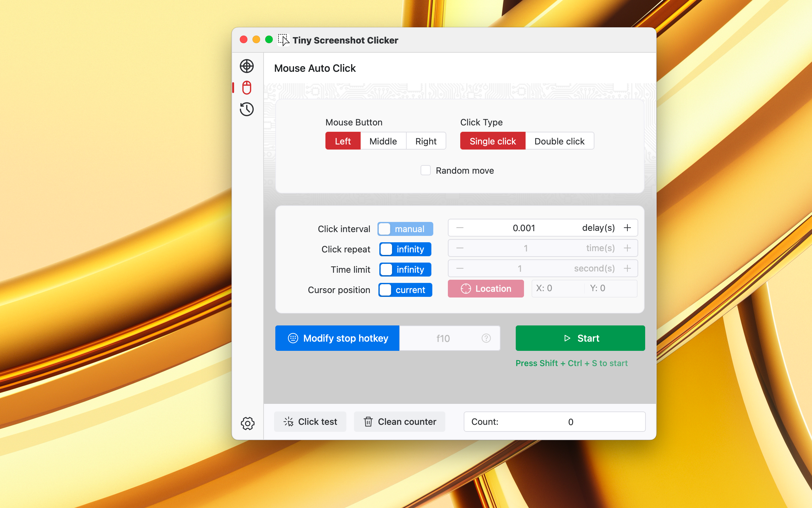Select the Middle mouse button option
The width and height of the screenshot is (812, 508).
(x=383, y=141)
